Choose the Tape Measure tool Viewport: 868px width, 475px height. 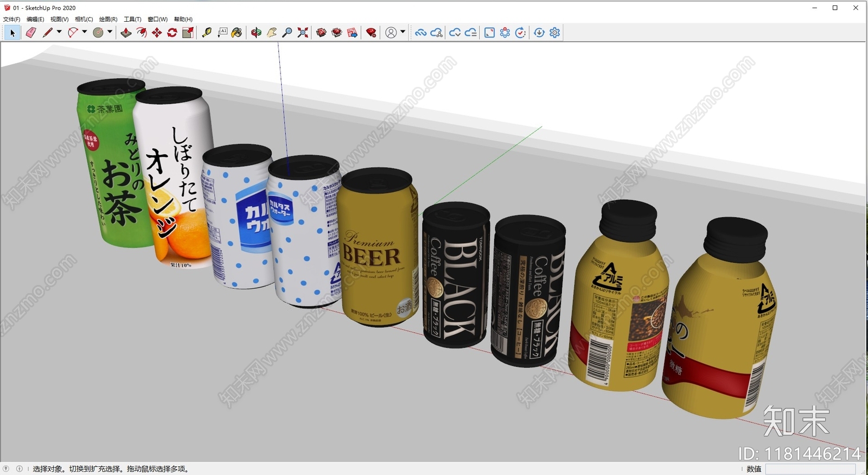pyautogui.click(x=207, y=33)
